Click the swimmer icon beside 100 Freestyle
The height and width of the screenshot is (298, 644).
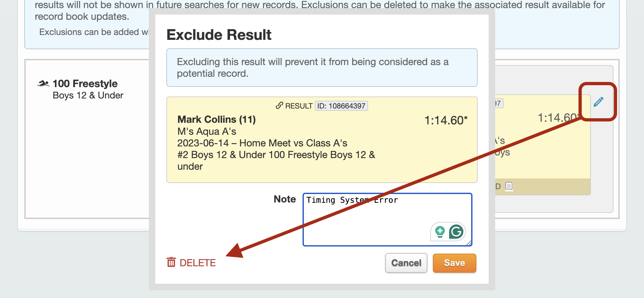43,84
